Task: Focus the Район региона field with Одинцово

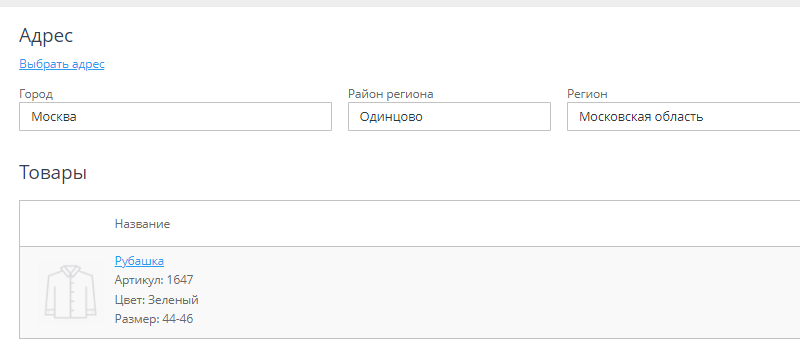Action: pos(449,116)
